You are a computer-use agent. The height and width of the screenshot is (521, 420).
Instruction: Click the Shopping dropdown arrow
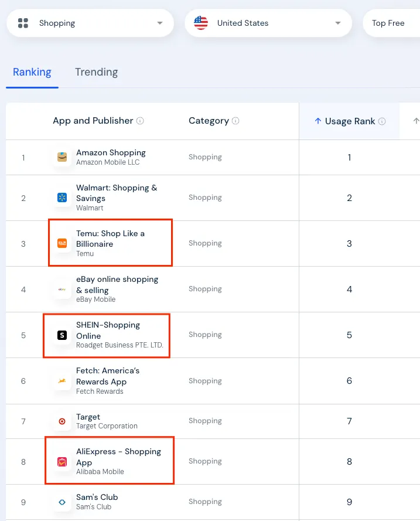(160, 23)
